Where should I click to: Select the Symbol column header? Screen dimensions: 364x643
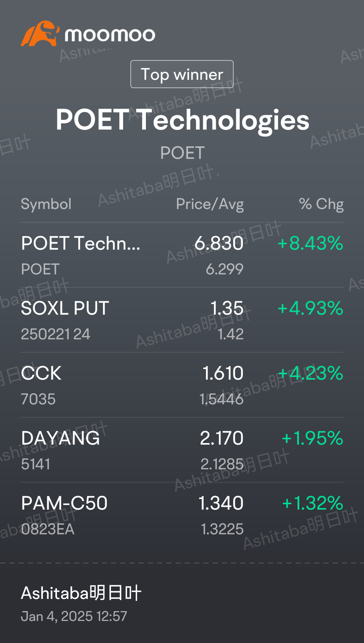click(x=46, y=204)
